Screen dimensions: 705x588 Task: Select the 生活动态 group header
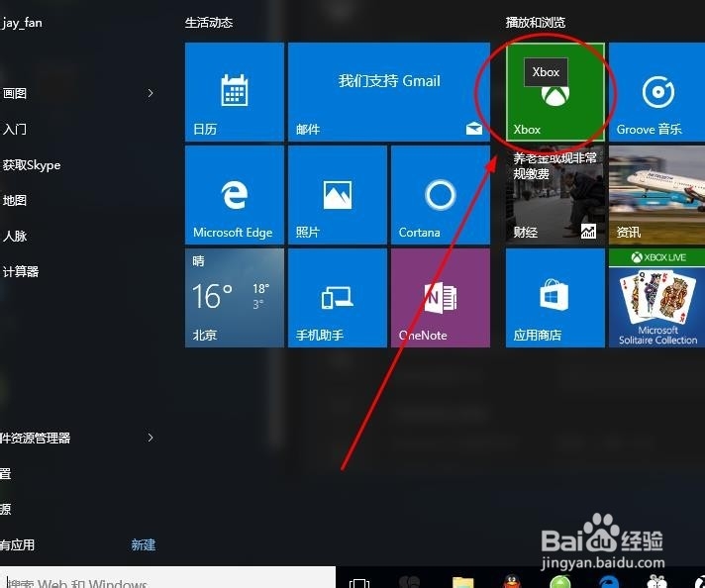[209, 23]
